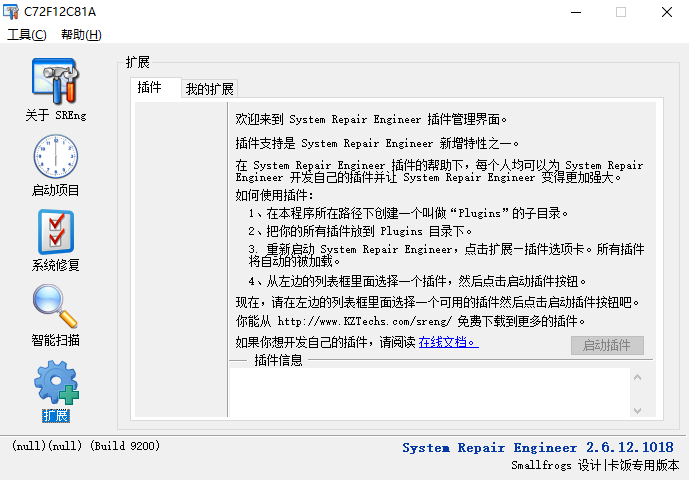Click the (null)(null) (Build 9200) status text

pos(86,446)
